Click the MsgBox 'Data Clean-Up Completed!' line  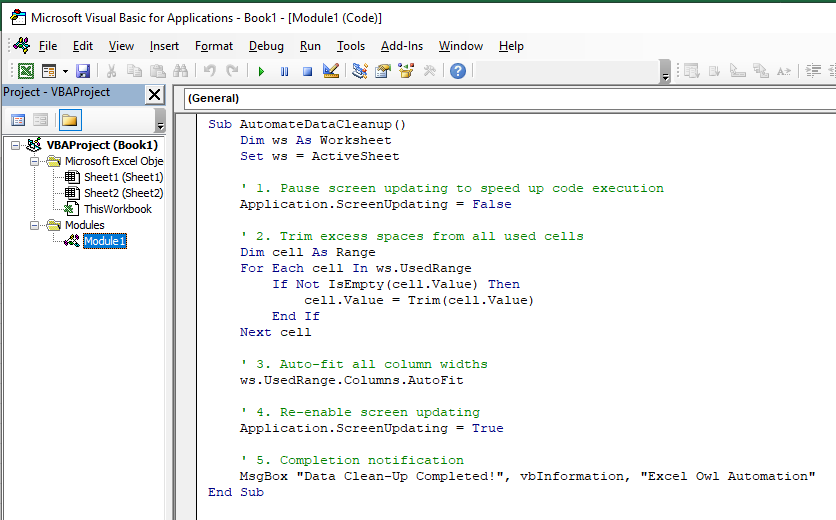tap(527, 476)
